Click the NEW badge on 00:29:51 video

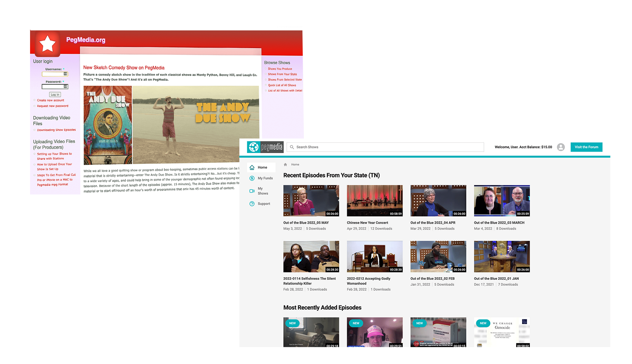(x=356, y=323)
